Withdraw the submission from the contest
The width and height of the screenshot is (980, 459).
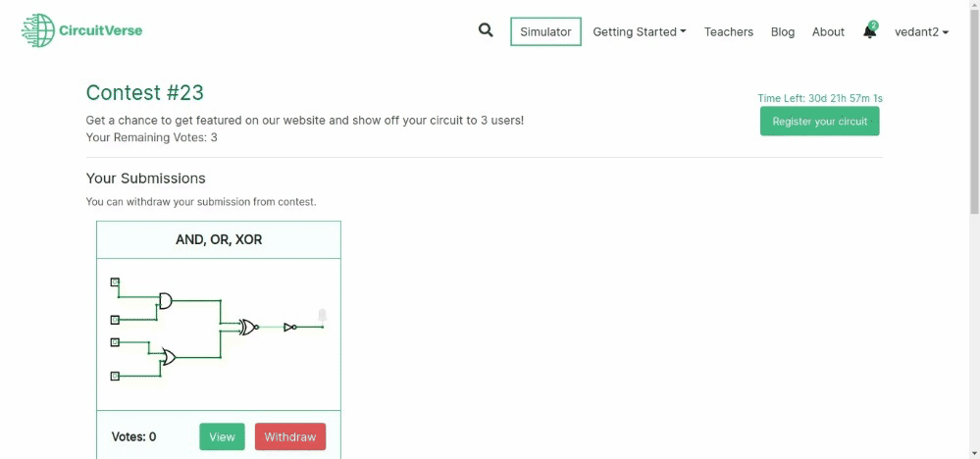290,436
